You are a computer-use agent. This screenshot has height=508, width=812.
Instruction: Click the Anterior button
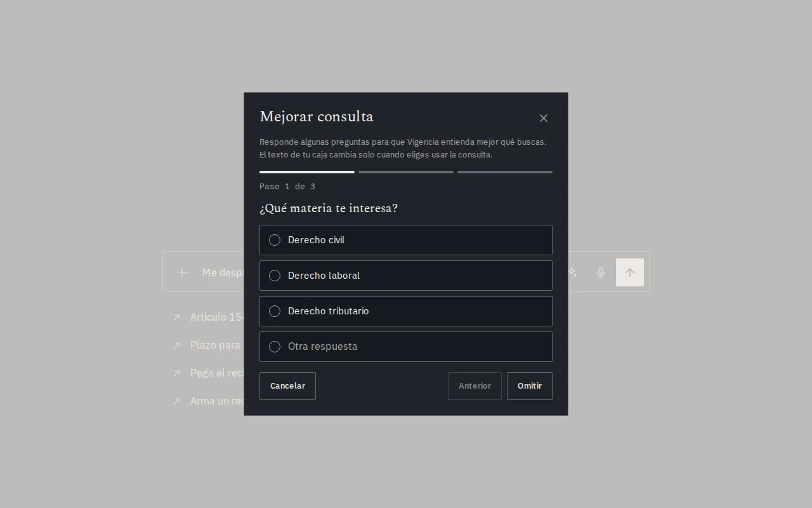(x=475, y=386)
